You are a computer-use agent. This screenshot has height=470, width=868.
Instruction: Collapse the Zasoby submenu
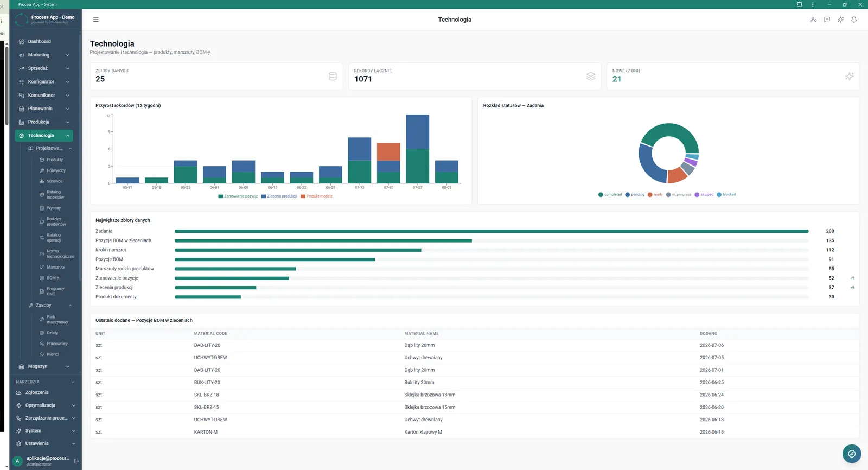pos(50,306)
